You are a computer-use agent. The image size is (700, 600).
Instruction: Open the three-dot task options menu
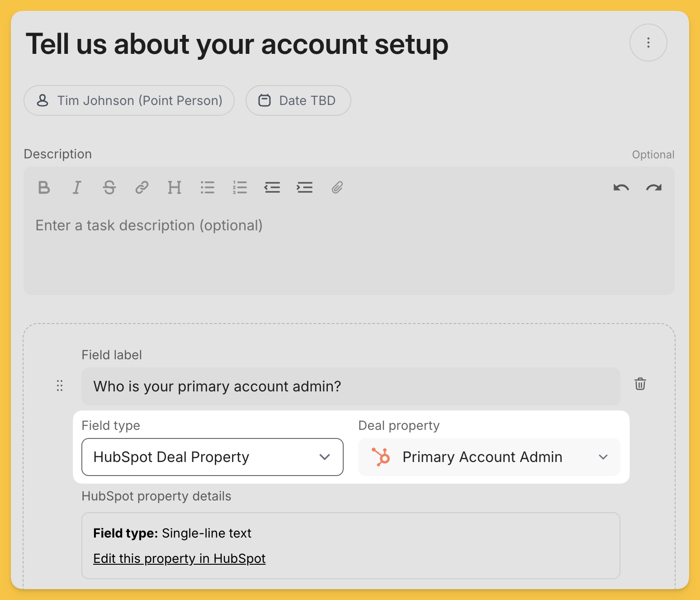point(648,43)
